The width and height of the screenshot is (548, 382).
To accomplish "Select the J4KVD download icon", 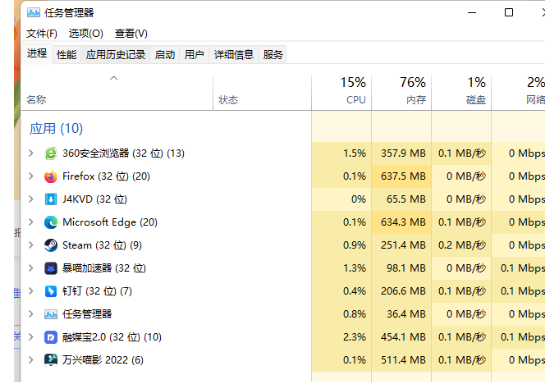I will point(51,200).
